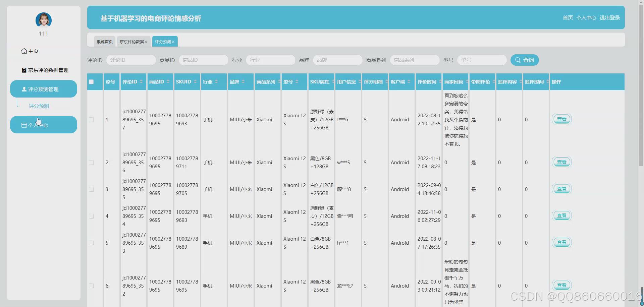
Task: Click the SKUID column sort arrows
Action: point(195,82)
